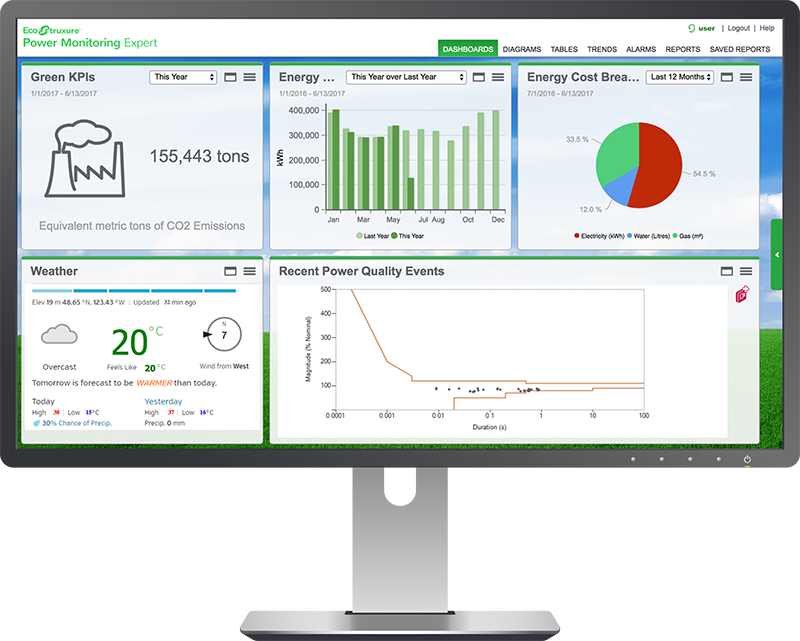Click the 54.5 % pie label
The height and width of the screenshot is (641, 800).
(x=704, y=174)
